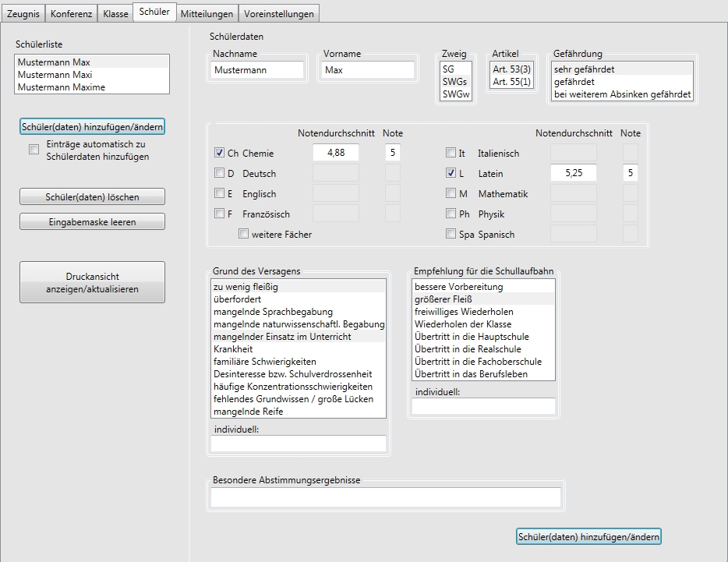The image size is (728, 562).
Task: Click the Besondere Abstimmungsergebnisse text field
Action: pos(385,497)
